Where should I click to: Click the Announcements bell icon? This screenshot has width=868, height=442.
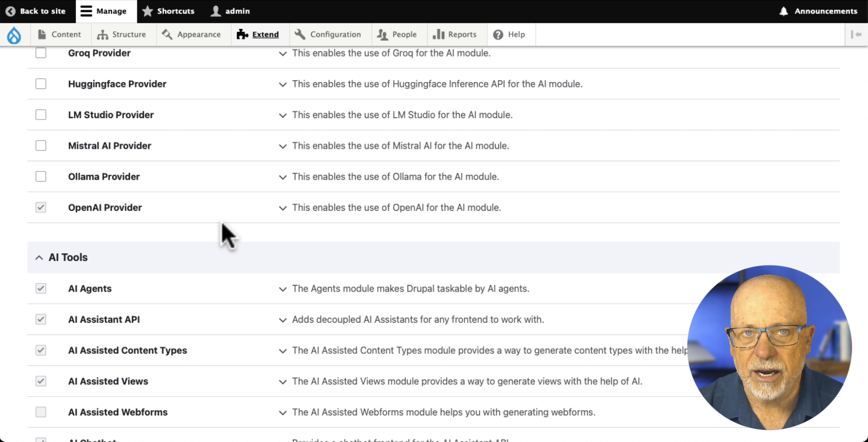784,11
